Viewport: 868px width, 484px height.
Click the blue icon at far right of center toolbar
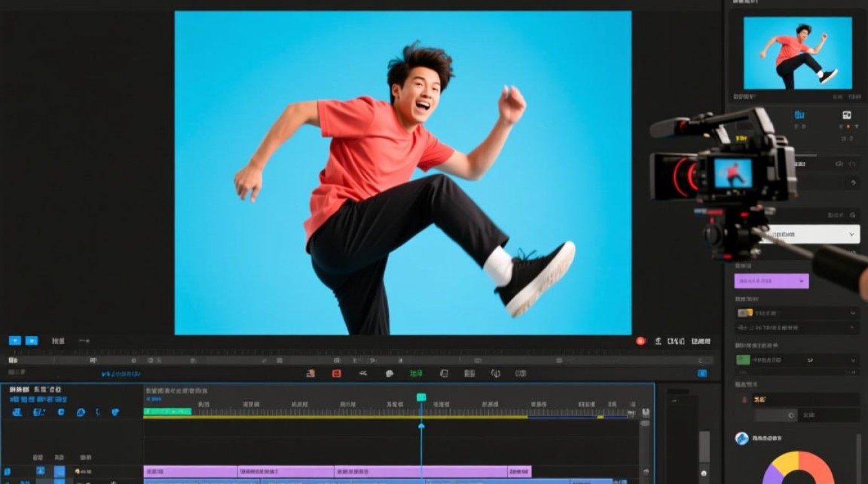coord(702,373)
